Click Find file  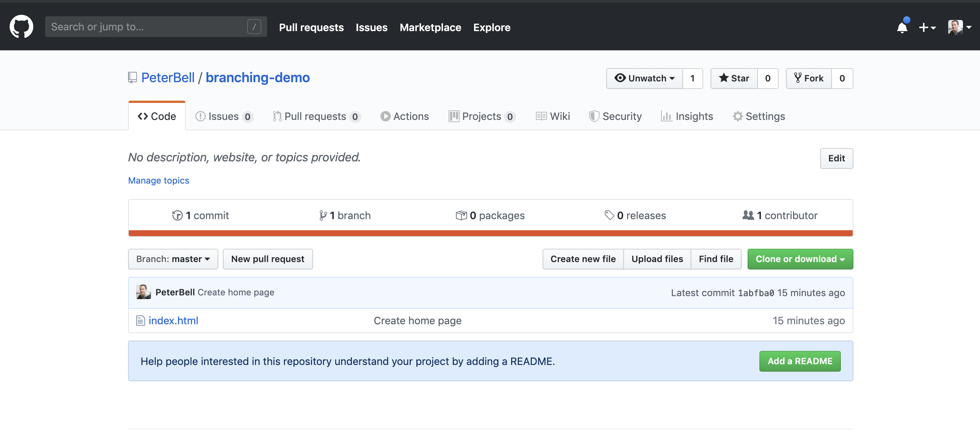(716, 259)
